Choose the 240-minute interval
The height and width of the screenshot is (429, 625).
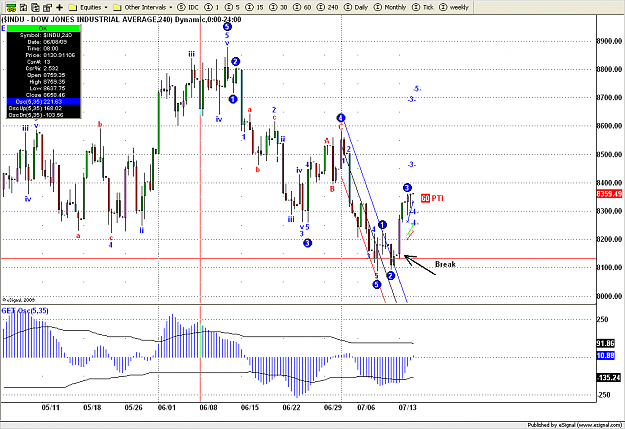click(327, 7)
